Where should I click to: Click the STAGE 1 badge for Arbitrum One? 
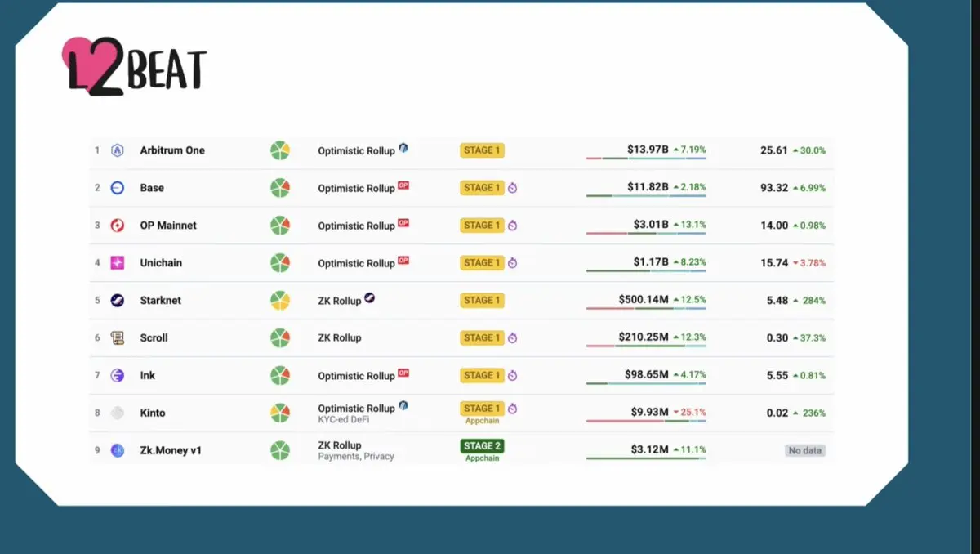coord(482,150)
